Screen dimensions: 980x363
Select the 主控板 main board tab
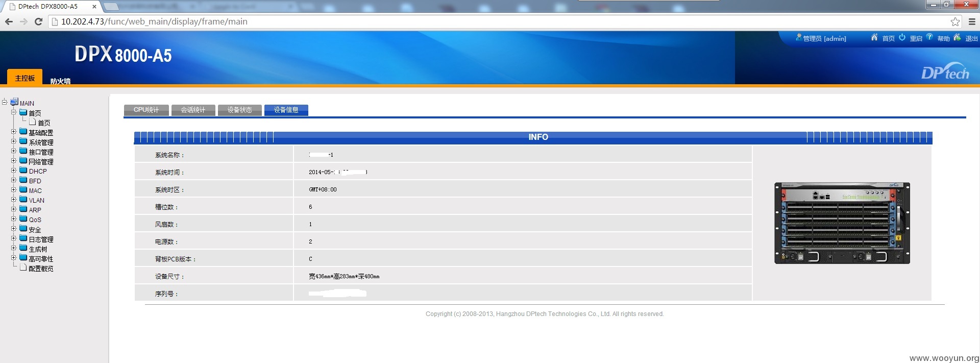(x=24, y=78)
